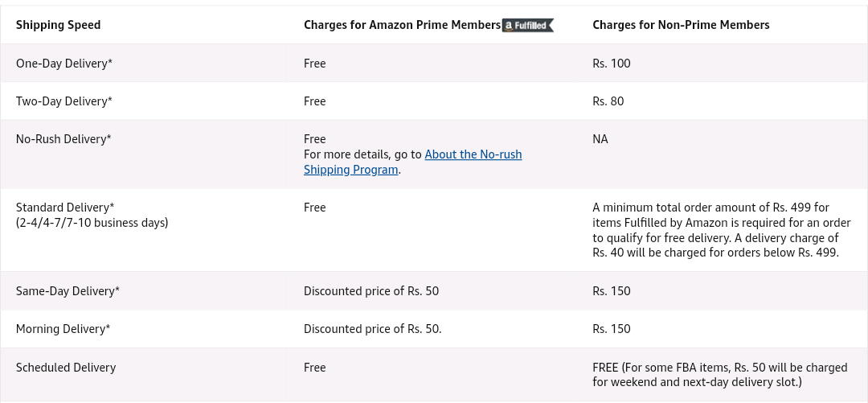Click the FREE FBA items note for Scheduled Delivery
This screenshot has width=868, height=403.
point(719,375)
